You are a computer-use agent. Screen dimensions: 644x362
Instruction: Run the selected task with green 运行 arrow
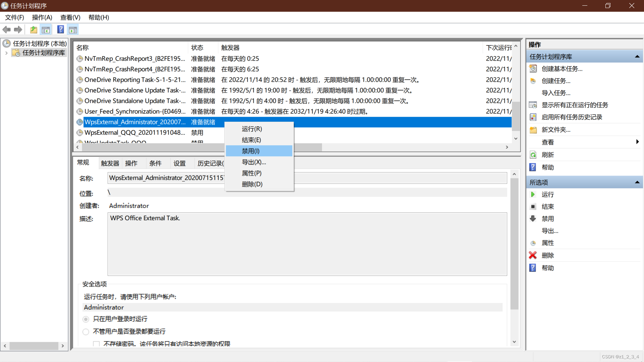point(533,194)
